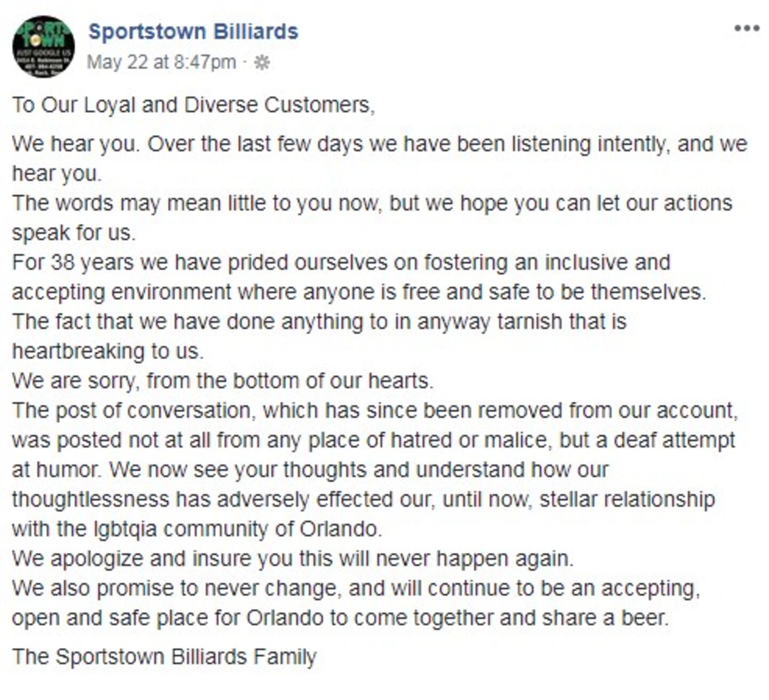Image resolution: width=769 pixels, height=700 pixels.
Task: Click the privacy gear icon beside the timestamp
Action: click(262, 62)
